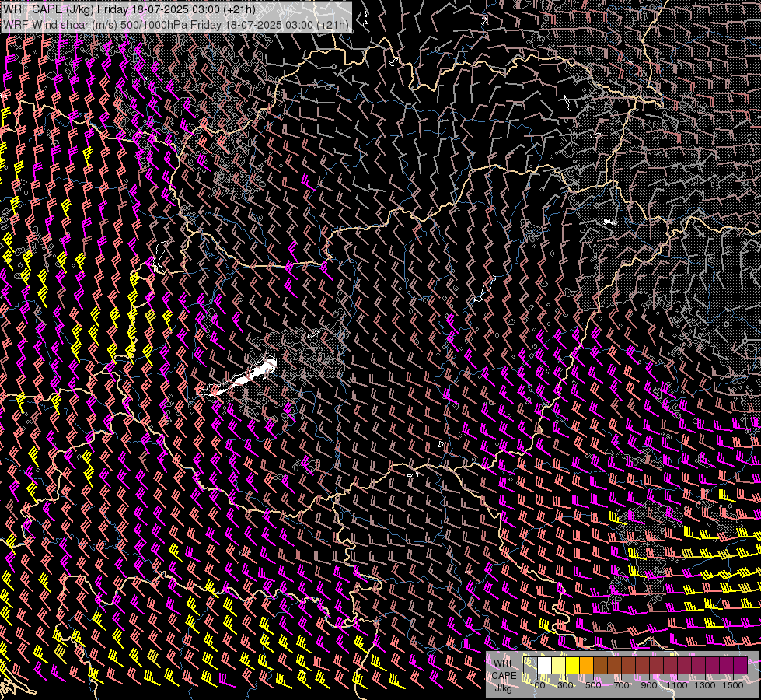
Task: Select the first brown swatch after orange
Action: point(600,665)
